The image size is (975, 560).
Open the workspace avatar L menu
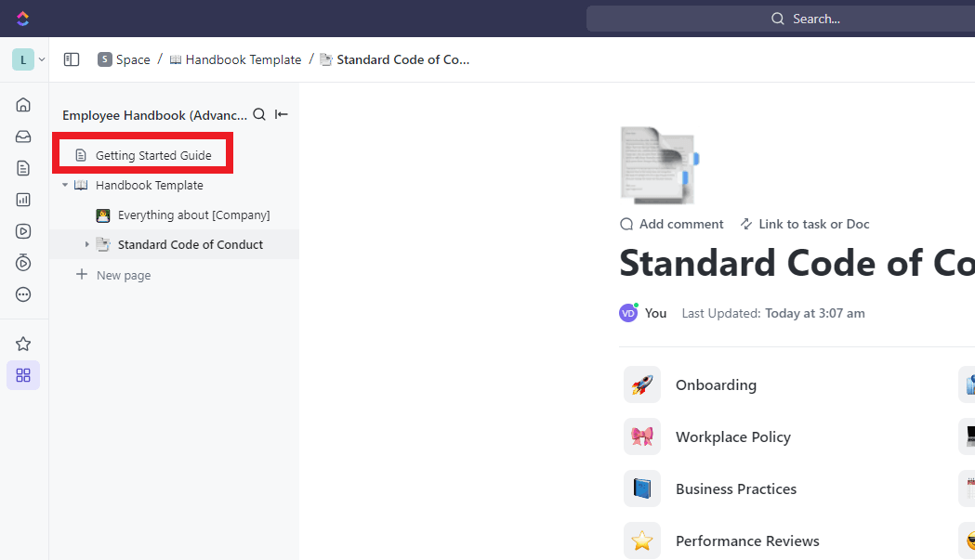pos(29,59)
